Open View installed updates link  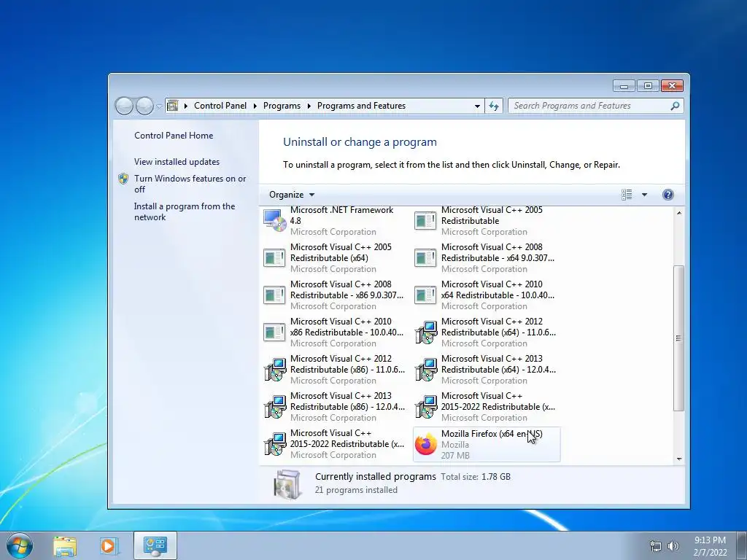tap(177, 161)
